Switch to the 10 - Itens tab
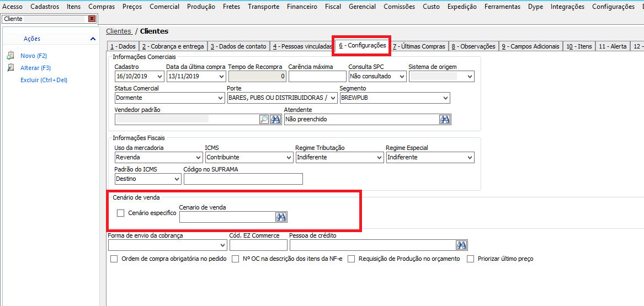This screenshot has width=644, height=306. click(579, 46)
